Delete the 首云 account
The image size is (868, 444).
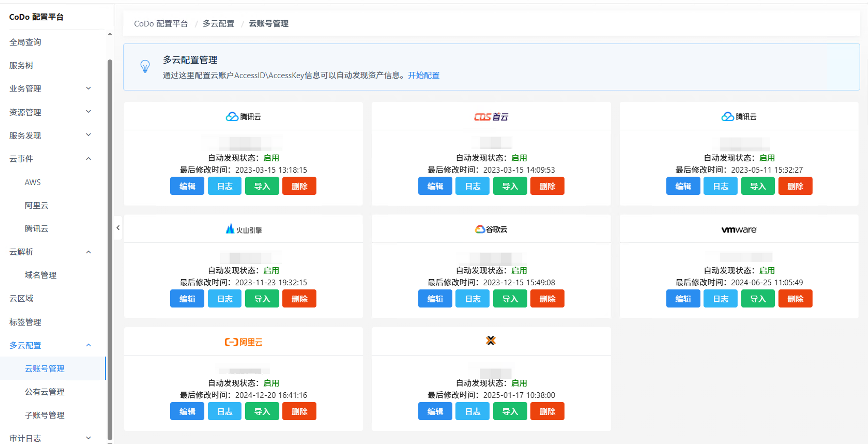(x=547, y=186)
